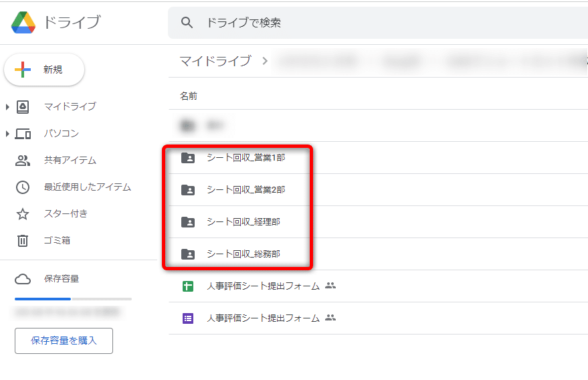
Task: Click the shared items people icon
Action: tap(23, 161)
